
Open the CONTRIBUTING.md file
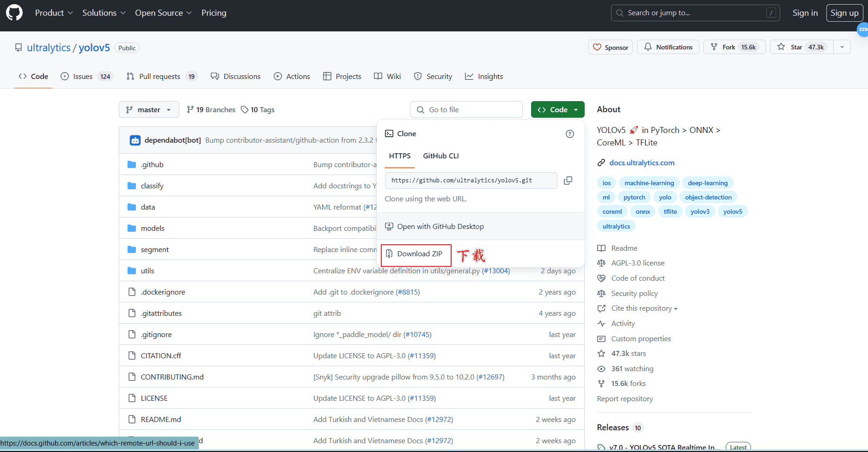tap(172, 377)
